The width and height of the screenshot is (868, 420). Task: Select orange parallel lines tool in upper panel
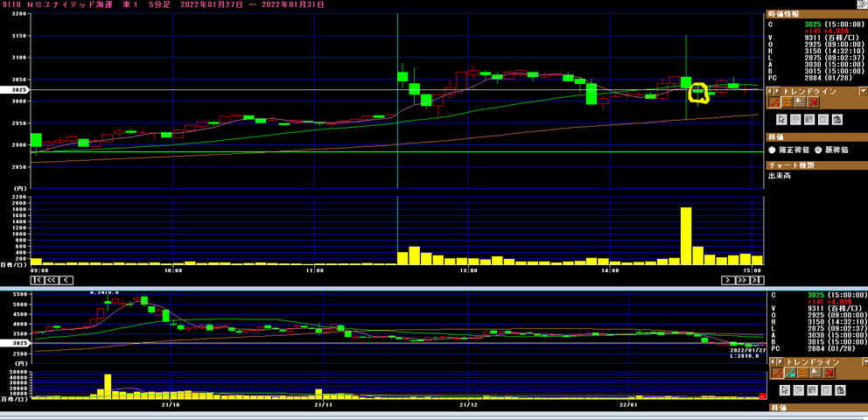point(787,101)
